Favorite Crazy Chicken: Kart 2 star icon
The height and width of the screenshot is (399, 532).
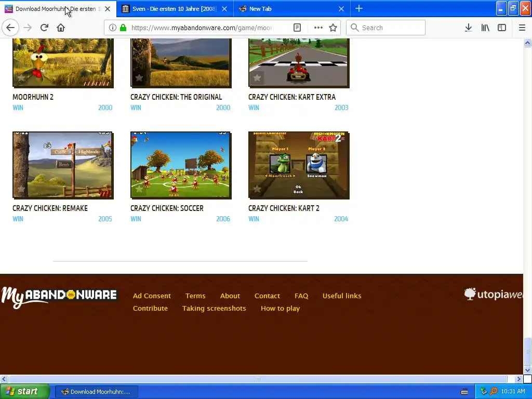coord(257,189)
